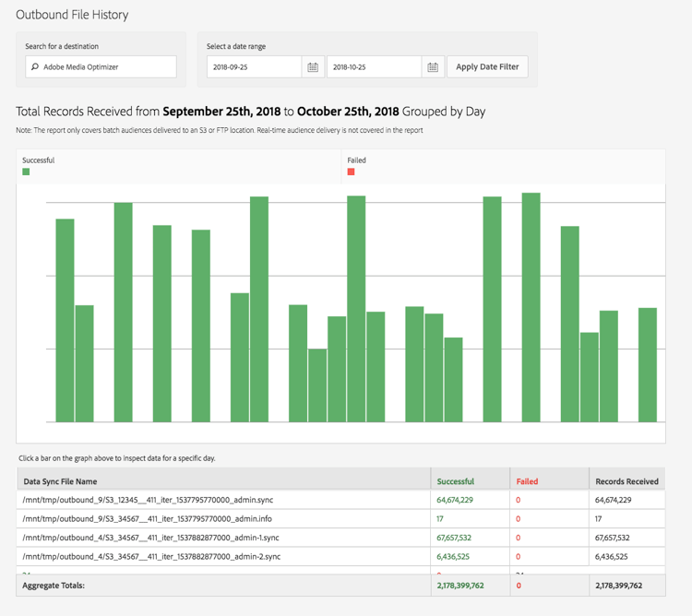Click the end date field showing 2018-10-25
The height and width of the screenshot is (616, 692).
click(x=375, y=67)
